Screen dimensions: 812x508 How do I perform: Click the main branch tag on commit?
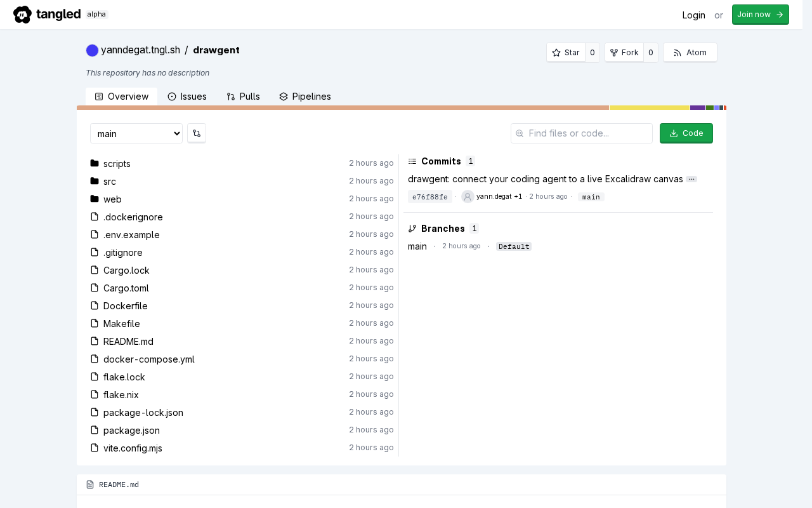click(x=591, y=197)
